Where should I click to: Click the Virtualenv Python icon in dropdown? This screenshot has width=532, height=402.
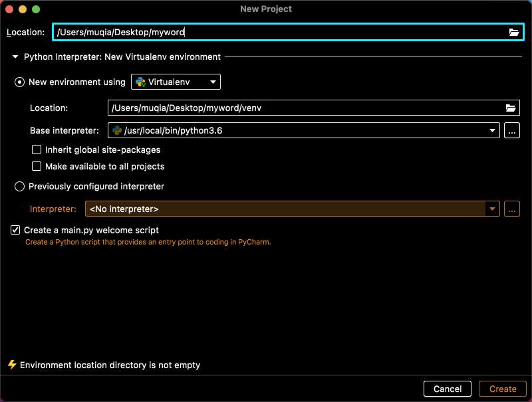140,82
